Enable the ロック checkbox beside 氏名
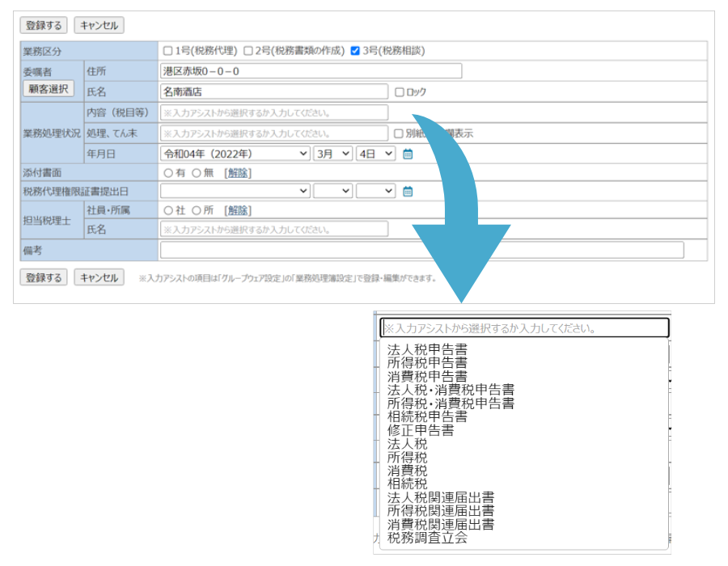The height and width of the screenshot is (566, 728). point(400,92)
